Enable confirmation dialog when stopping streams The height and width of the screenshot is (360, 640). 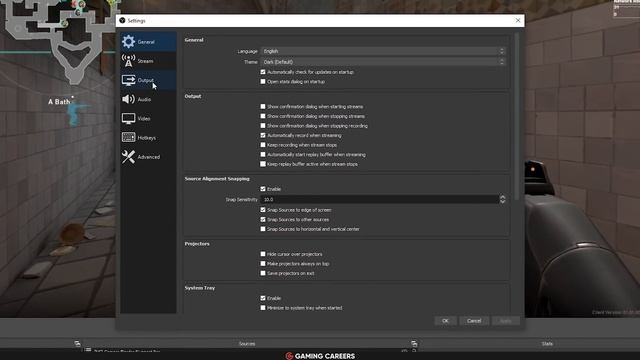(x=263, y=116)
